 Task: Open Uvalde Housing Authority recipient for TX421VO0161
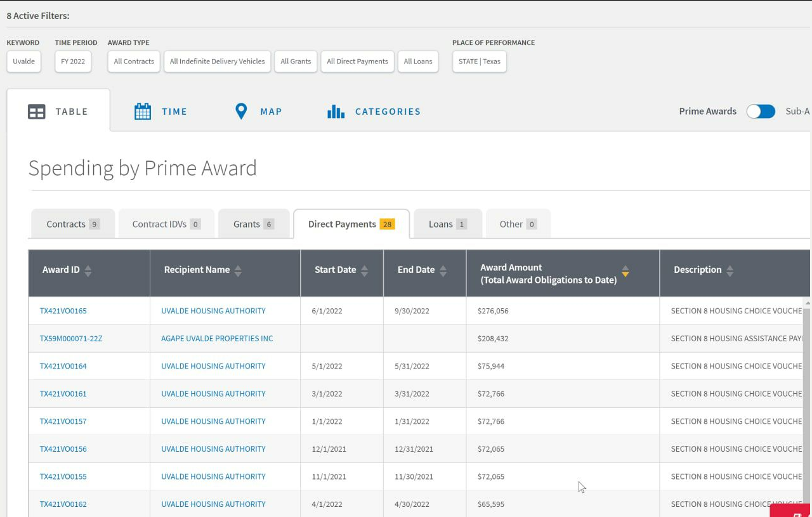pyautogui.click(x=213, y=394)
